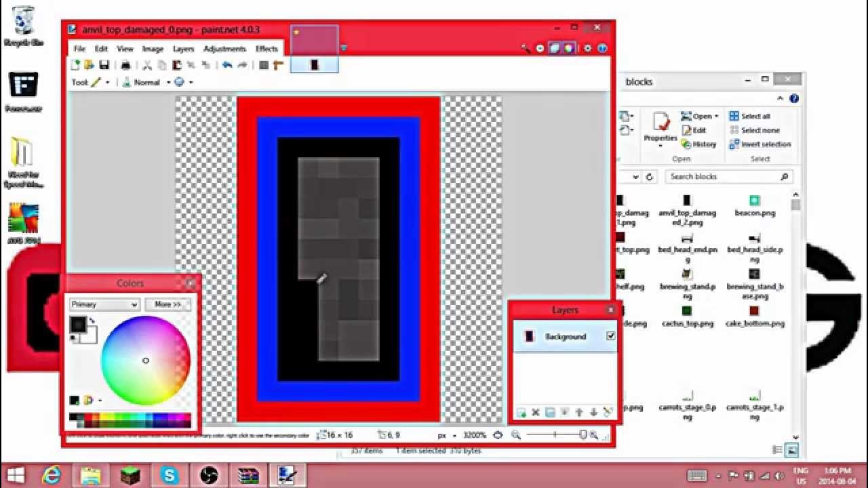Click the Search blocks field
Viewport: 868px width, 488px height.
pos(729,177)
